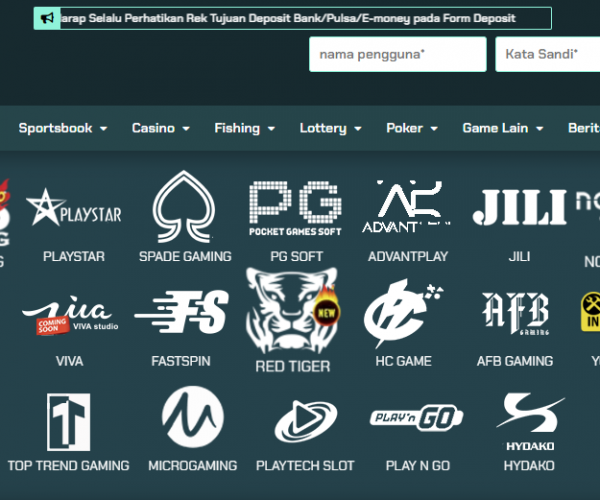Expand the Casino dropdown menu
The height and width of the screenshot is (500, 600).
coord(160,128)
